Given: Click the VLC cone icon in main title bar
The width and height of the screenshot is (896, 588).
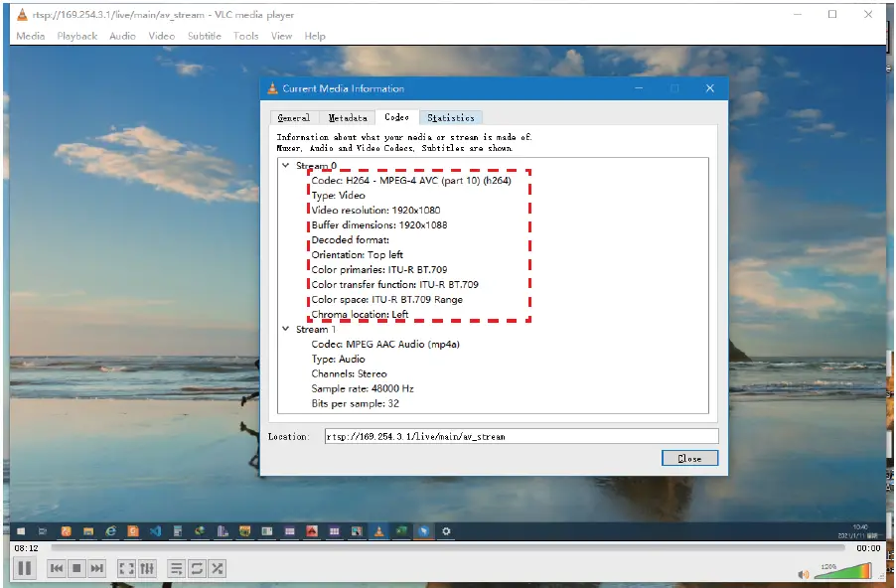Looking at the screenshot, I should [x=22, y=14].
